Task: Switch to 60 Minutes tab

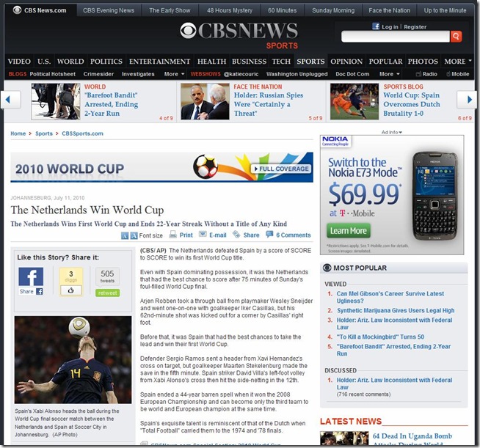Action: 283,10
